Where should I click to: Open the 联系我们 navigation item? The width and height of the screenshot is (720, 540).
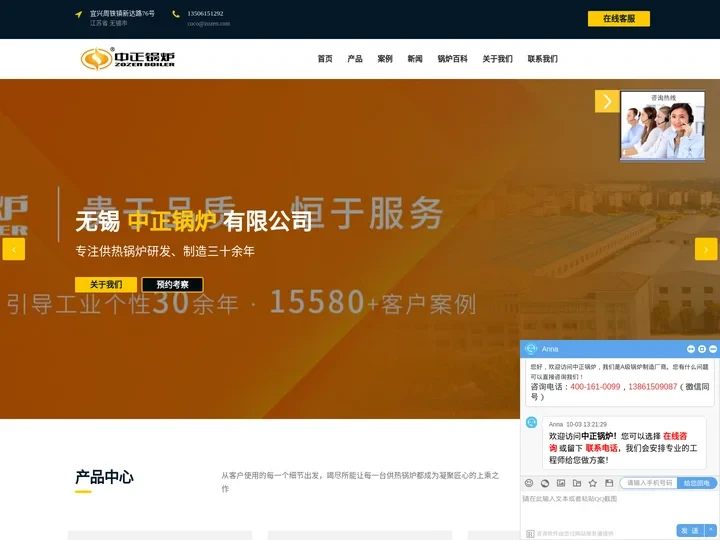[542, 59]
